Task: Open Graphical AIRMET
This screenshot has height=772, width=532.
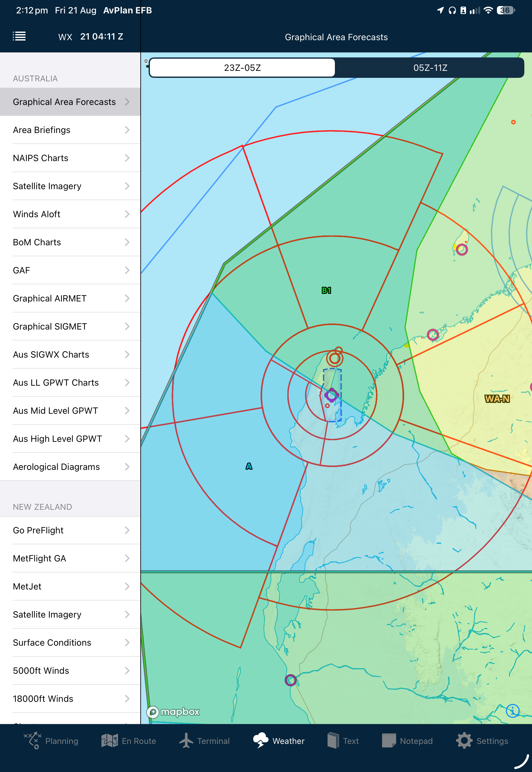Action: (70, 298)
